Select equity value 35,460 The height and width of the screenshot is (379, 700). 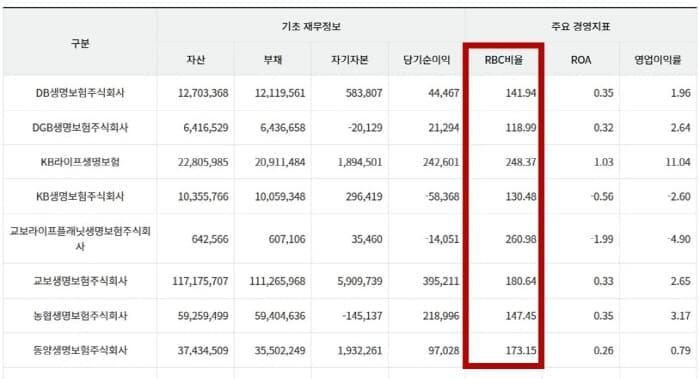click(x=367, y=239)
